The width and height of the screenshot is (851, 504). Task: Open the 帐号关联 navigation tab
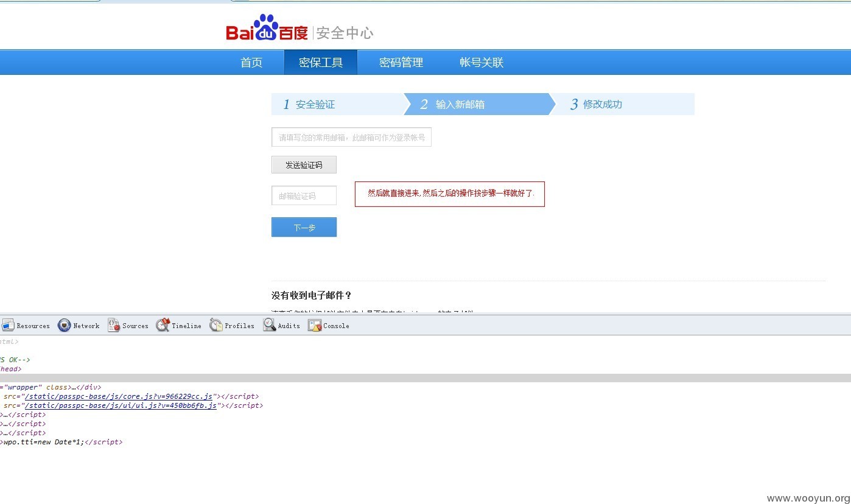(482, 62)
